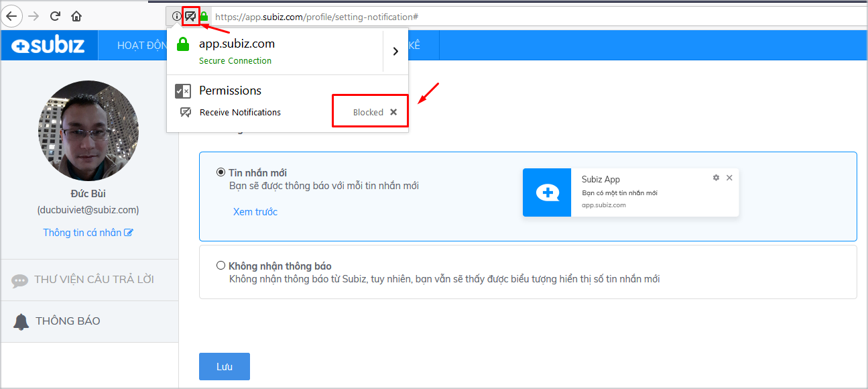Click the browser reload page icon
Image resolution: width=868 pixels, height=389 pixels.
click(x=55, y=16)
